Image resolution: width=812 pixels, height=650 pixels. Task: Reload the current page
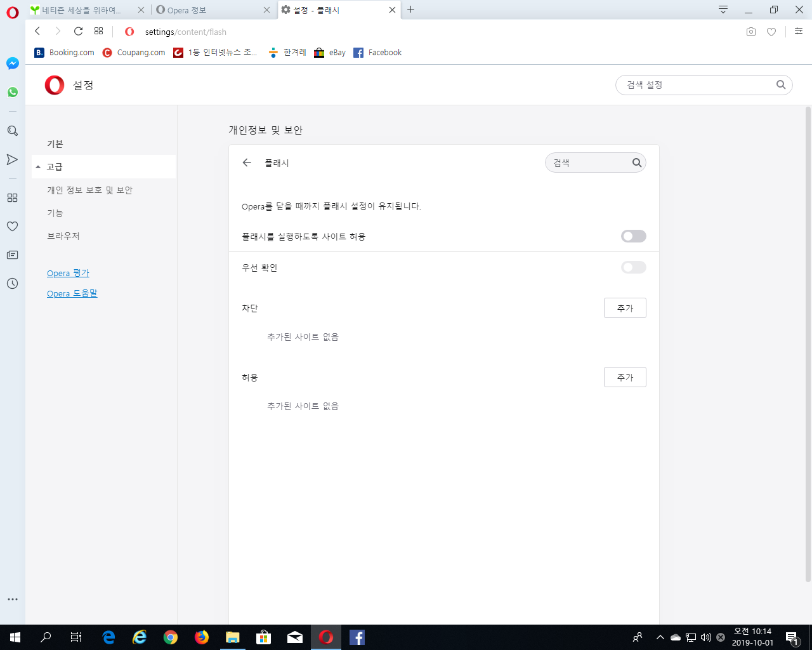pyautogui.click(x=79, y=31)
